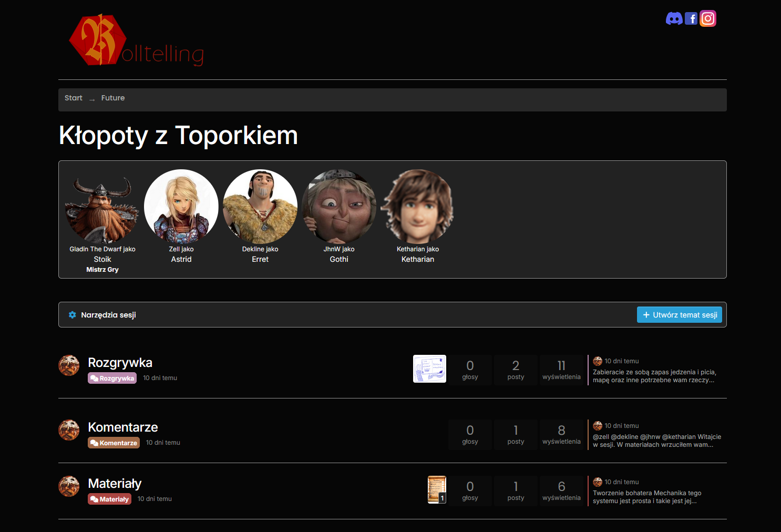
Task: Open Rozgrywka topic image thumbnail
Action: 429,369
